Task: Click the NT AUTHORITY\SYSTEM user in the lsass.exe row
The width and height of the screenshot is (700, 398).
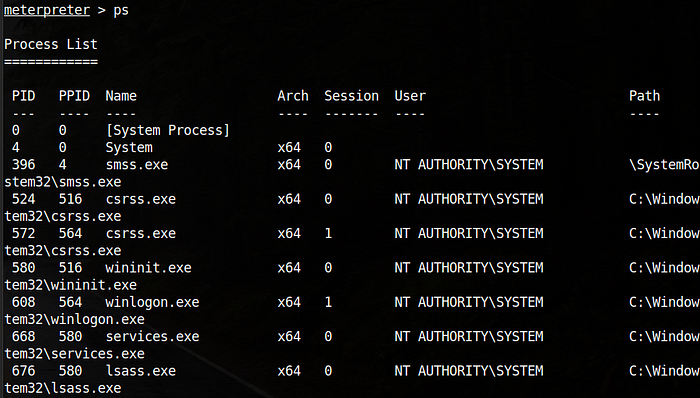Action: tap(469, 371)
